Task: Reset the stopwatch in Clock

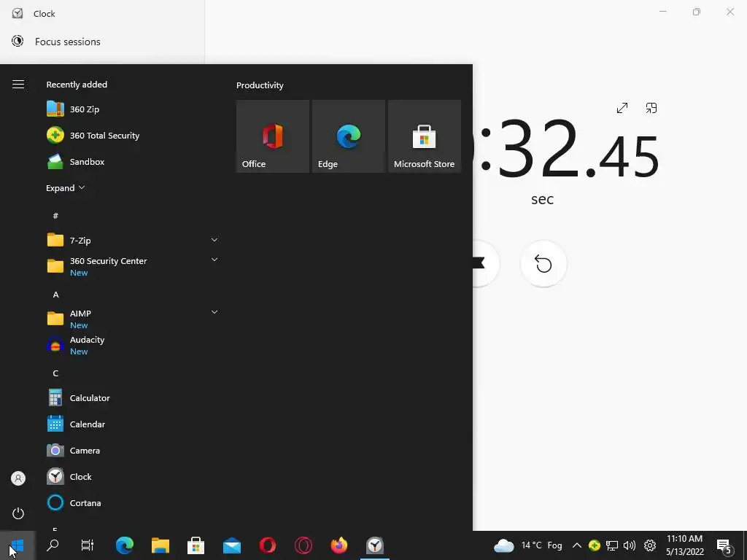Action: pos(543,264)
